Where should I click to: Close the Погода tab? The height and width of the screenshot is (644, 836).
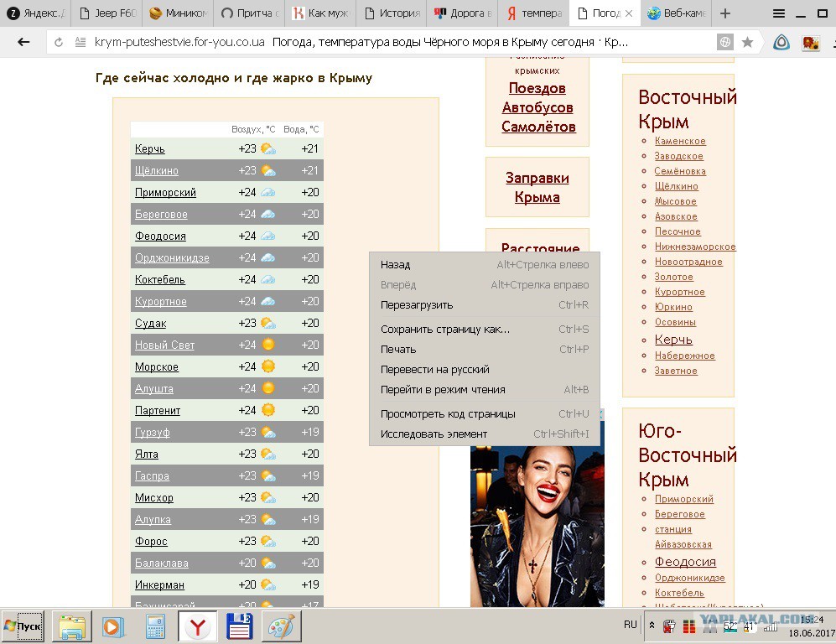[629, 13]
